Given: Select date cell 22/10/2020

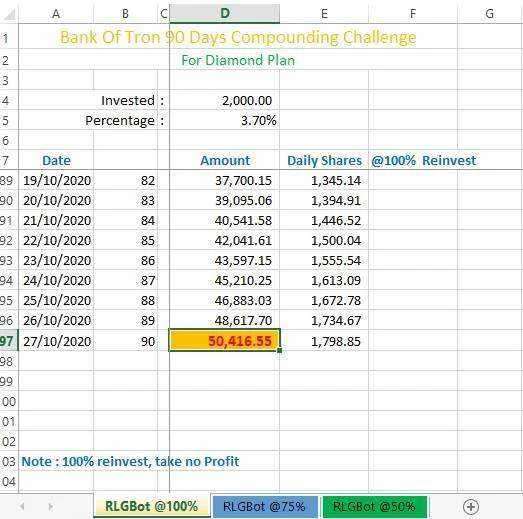Looking at the screenshot, I should (56, 240).
